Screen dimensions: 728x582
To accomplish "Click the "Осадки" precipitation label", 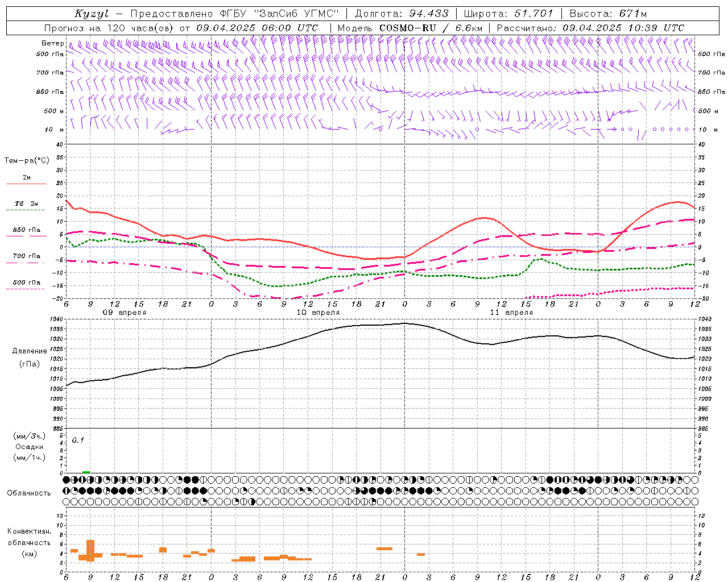I will click(29, 447).
